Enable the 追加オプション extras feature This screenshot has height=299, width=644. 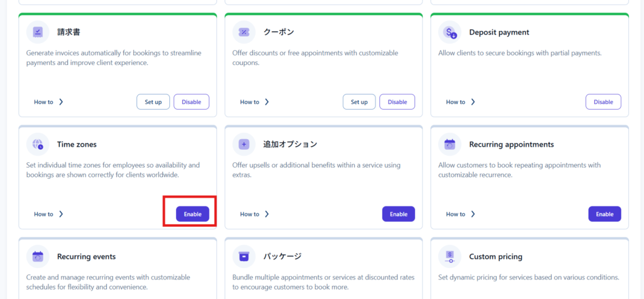(x=398, y=214)
